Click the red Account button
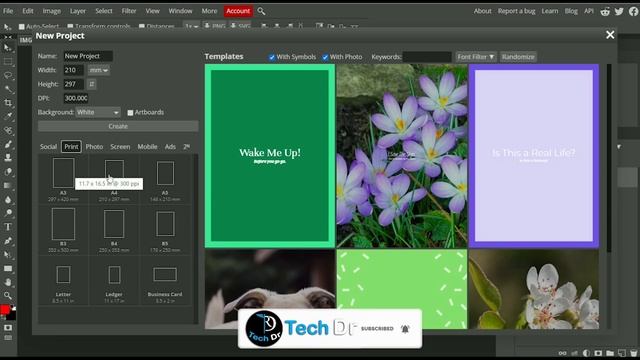 coord(238,11)
